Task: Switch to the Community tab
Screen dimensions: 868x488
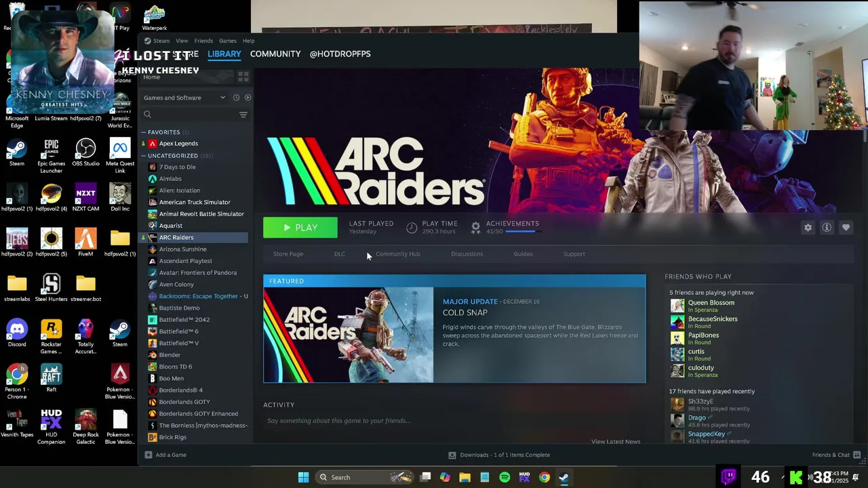Action: (x=275, y=54)
